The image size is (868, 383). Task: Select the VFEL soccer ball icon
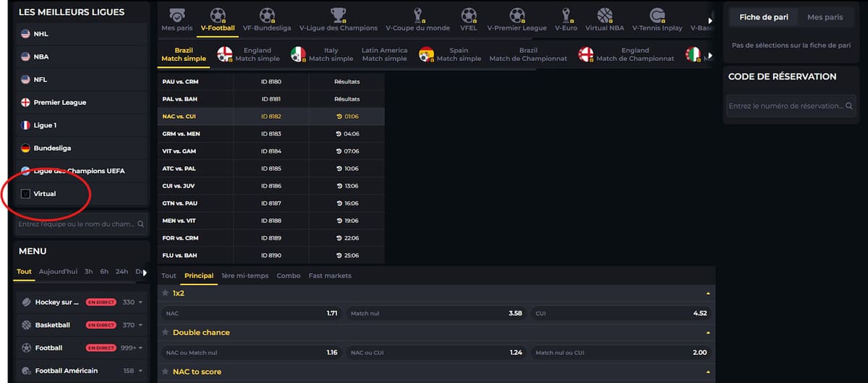tap(469, 15)
